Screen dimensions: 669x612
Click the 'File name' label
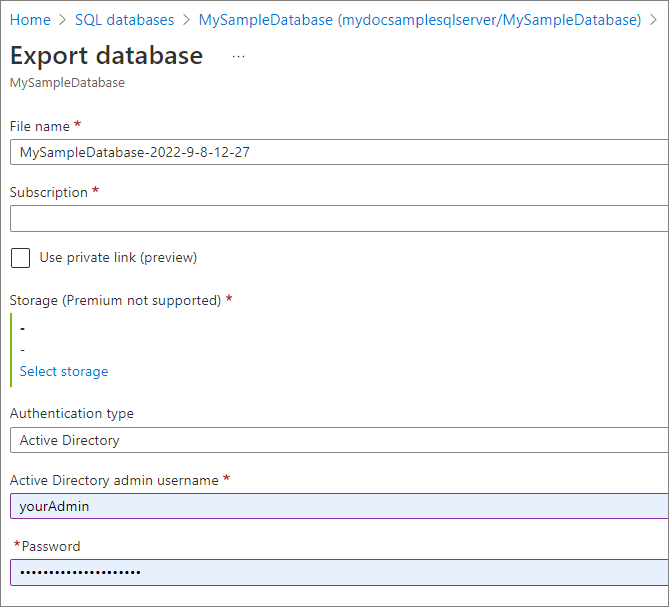(40, 126)
